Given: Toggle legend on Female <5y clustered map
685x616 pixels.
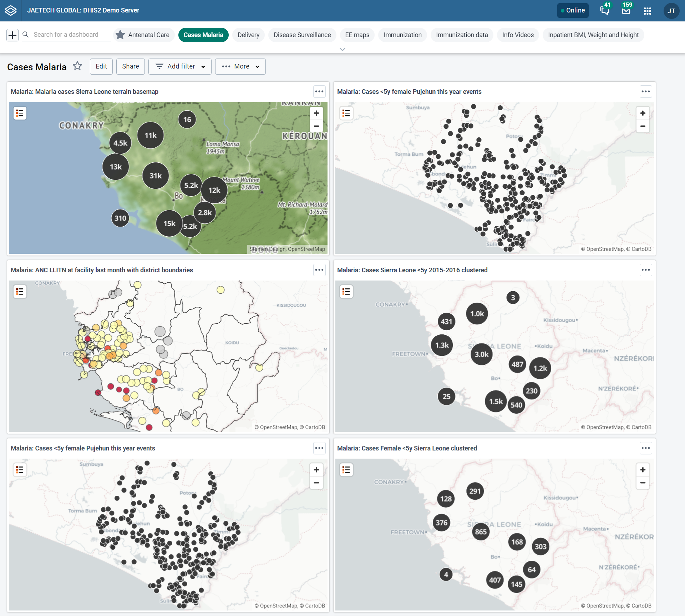Looking at the screenshot, I should (346, 470).
